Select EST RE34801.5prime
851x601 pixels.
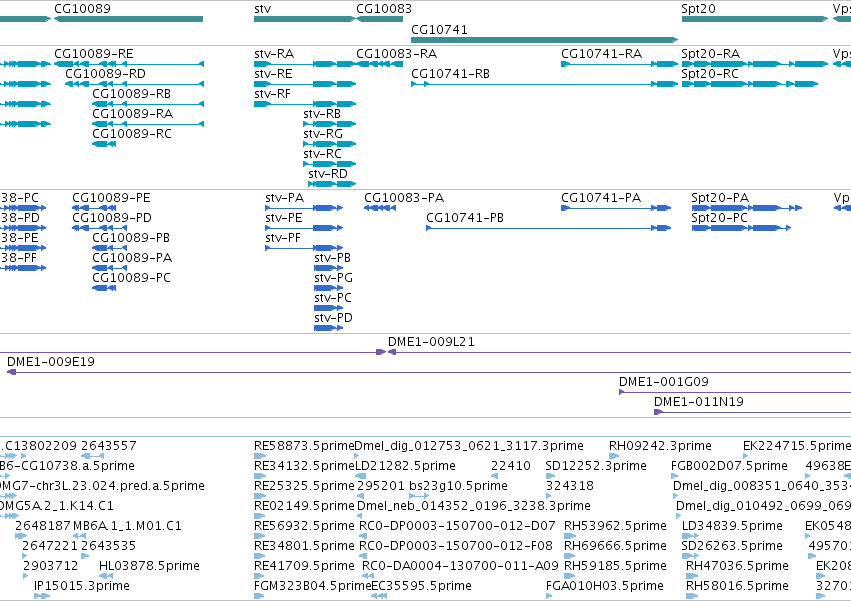[x=259, y=556]
